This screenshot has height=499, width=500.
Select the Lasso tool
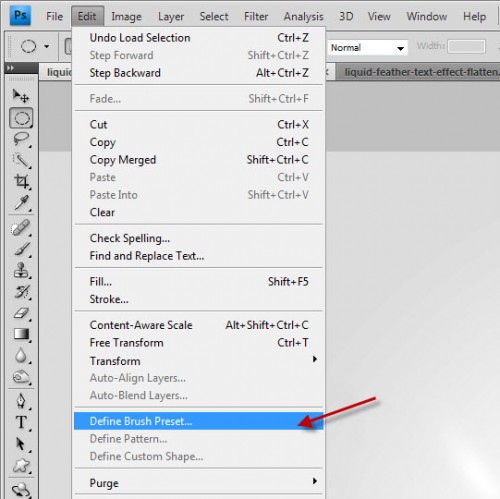[x=21, y=139]
